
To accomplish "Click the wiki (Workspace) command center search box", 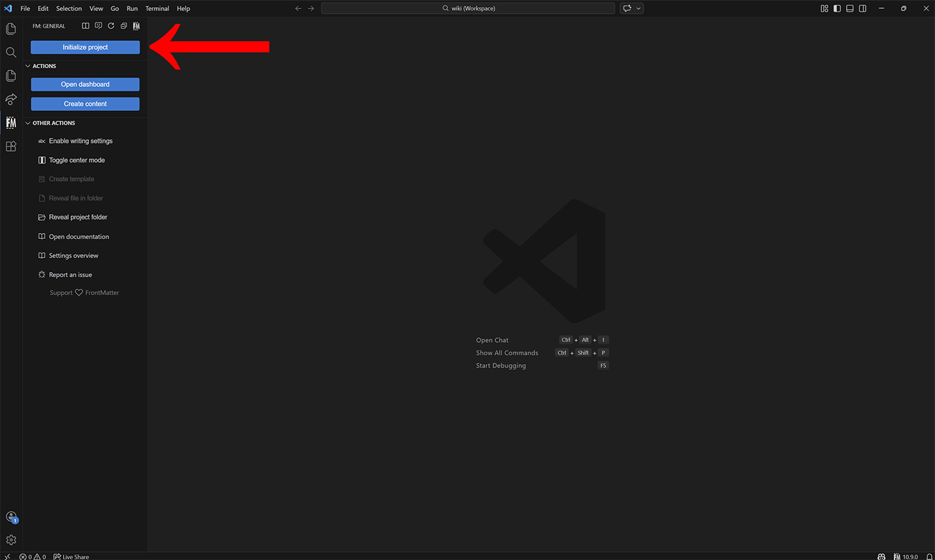I will click(468, 8).
